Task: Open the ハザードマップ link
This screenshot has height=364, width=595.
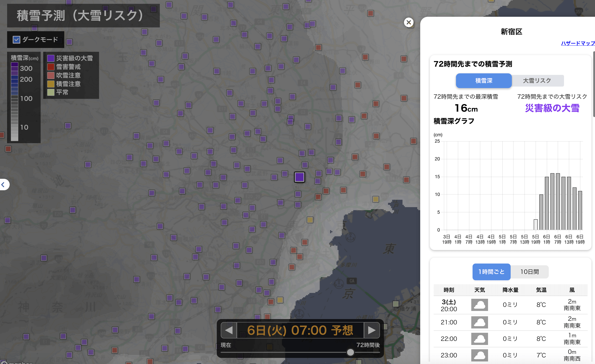Action: pos(578,43)
